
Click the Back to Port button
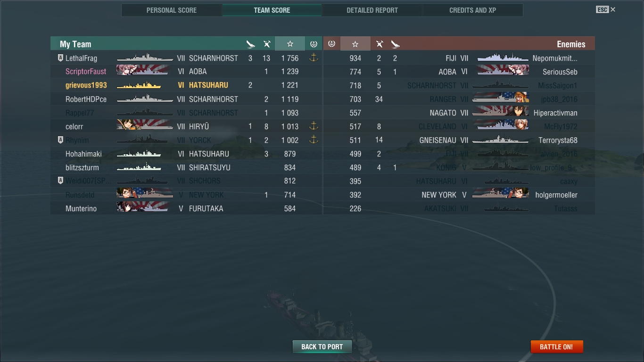pyautogui.click(x=322, y=346)
